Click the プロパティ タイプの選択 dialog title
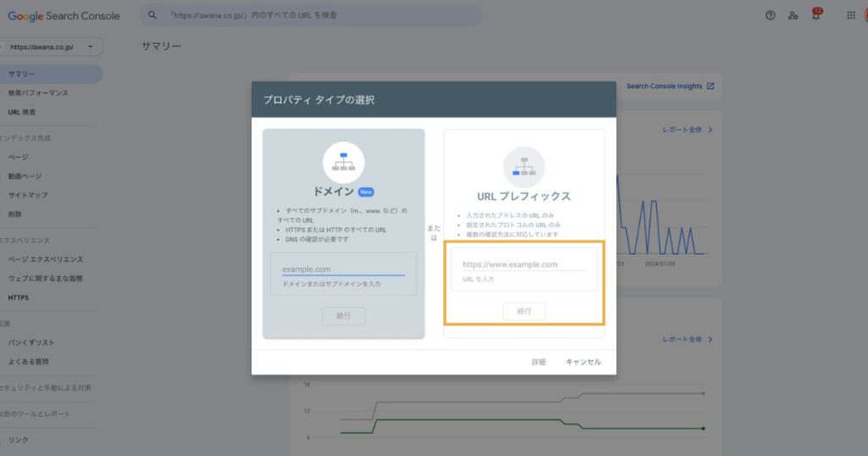Screen dimensions: 868x456 tap(319, 100)
